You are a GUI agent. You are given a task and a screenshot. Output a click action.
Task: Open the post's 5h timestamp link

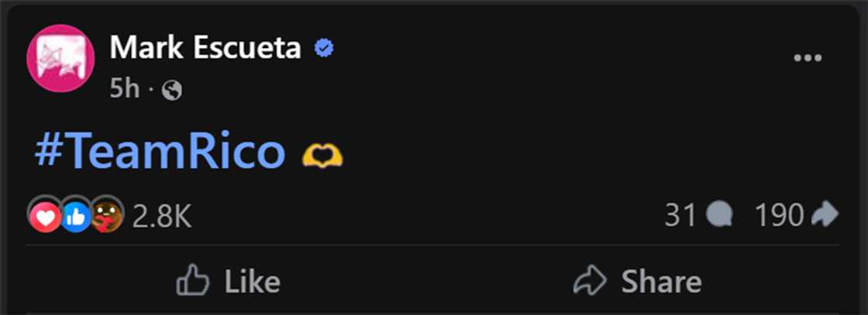pyautogui.click(x=124, y=89)
